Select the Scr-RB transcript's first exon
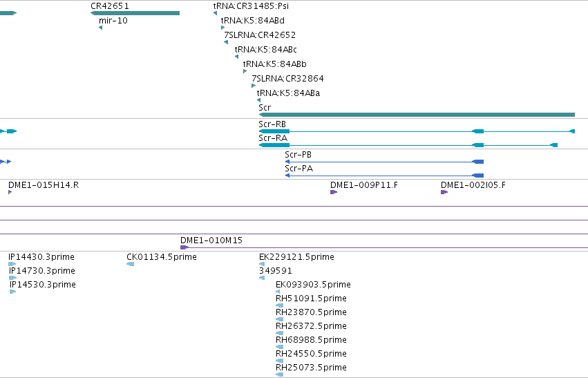This screenshot has height=378, width=588. pos(274,131)
